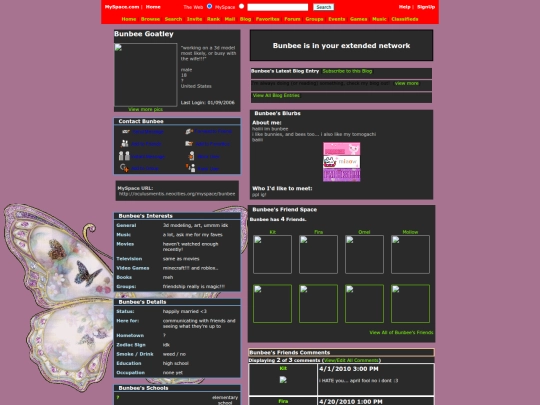Open friend Kit's name link in Friend Space
The height and width of the screenshot is (405, 540).
pyautogui.click(x=272, y=232)
